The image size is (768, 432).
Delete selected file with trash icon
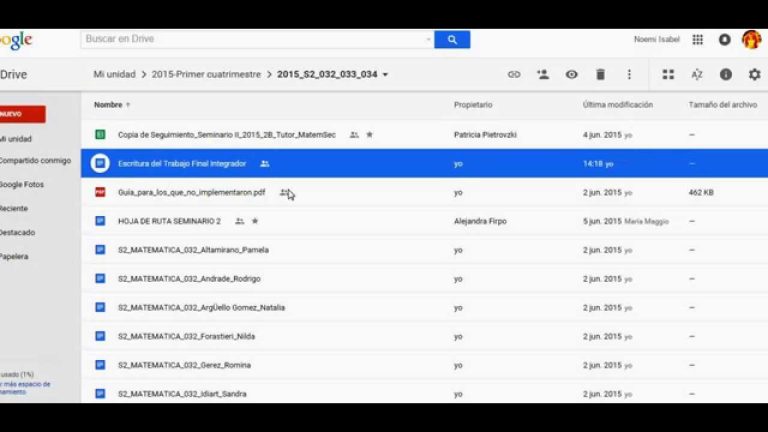pyautogui.click(x=600, y=74)
